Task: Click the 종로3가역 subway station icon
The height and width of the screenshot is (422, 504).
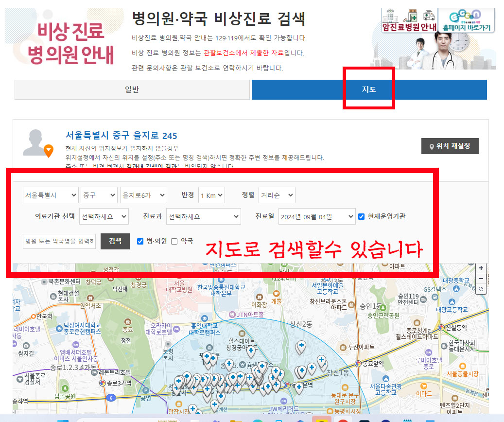Action: tap(103, 383)
